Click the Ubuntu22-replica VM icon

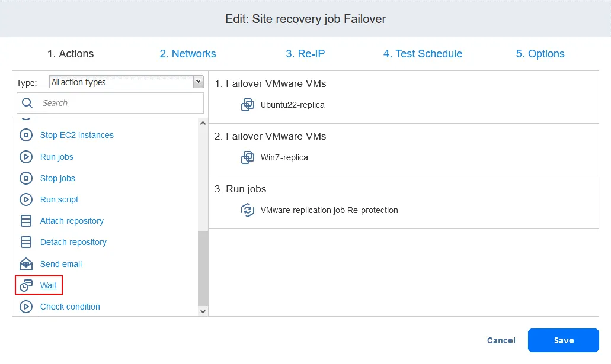click(x=248, y=105)
